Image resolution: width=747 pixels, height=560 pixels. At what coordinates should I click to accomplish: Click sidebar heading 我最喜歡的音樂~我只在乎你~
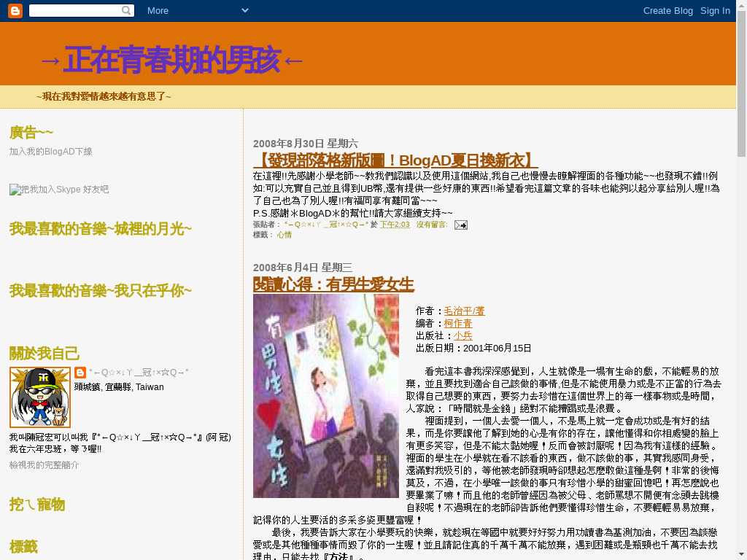tap(101, 290)
